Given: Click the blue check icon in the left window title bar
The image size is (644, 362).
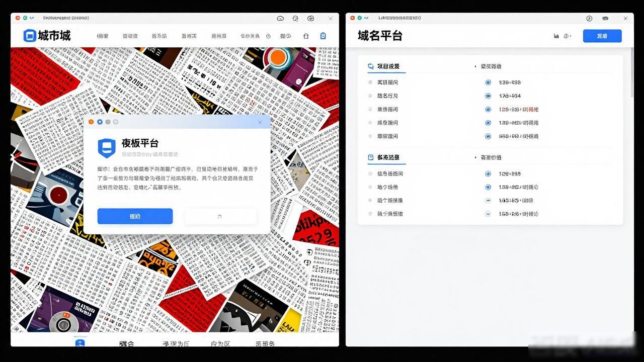Looking at the screenshot, I should pyautogui.click(x=32, y=18).
